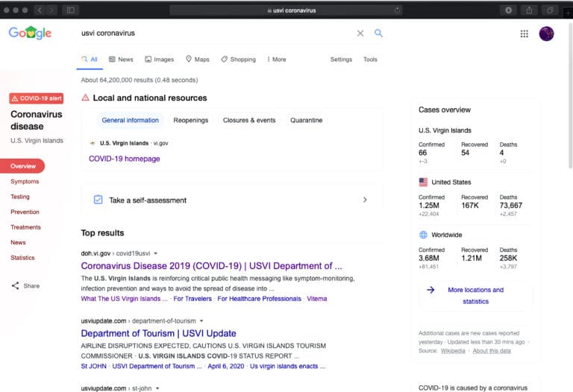
Task: Click the Safari address bar
Action: pos(286,10)
